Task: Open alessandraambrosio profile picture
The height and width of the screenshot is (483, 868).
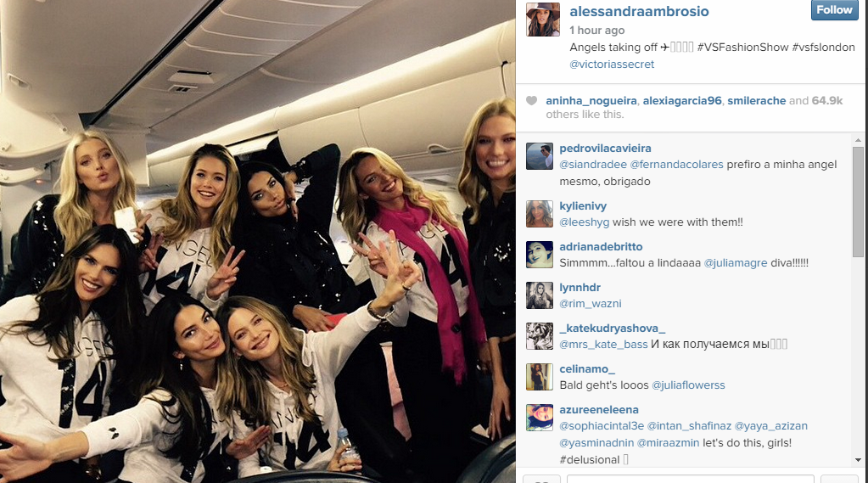Action: pos(542,20)
